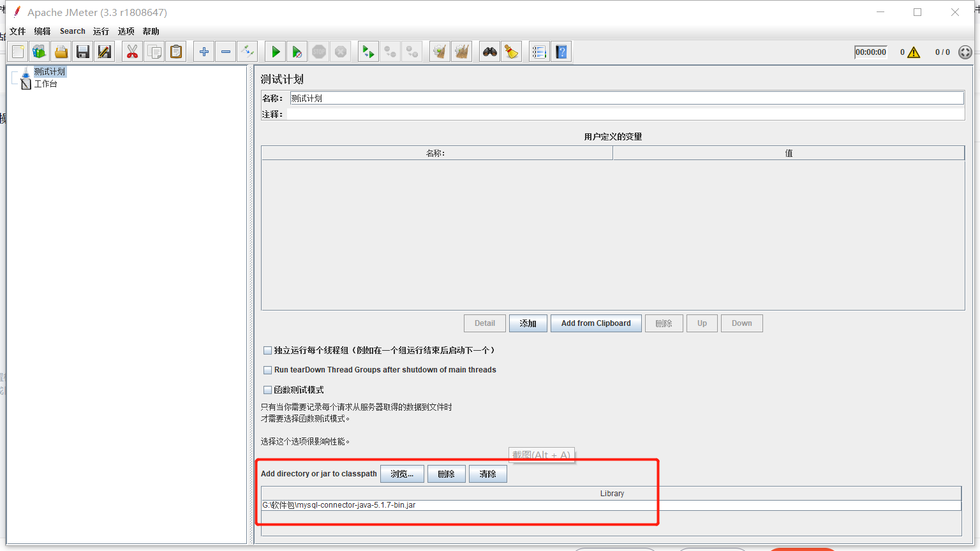This screenshot has height=551, width=980.
Task: Click the 值 column header
Action: tap(789, 153)
